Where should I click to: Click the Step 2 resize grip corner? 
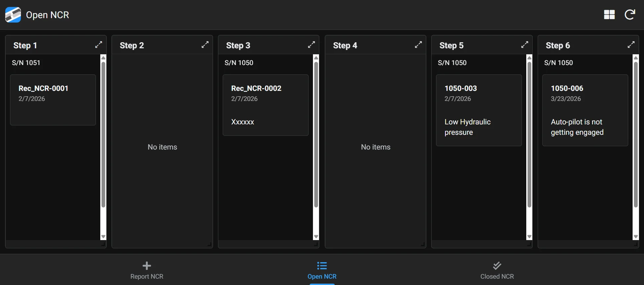tap(210, 244)
